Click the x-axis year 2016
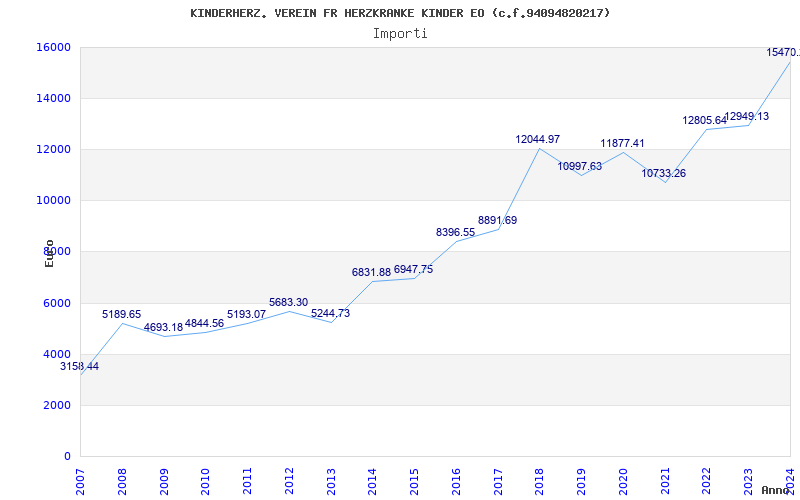 point(456,482)
